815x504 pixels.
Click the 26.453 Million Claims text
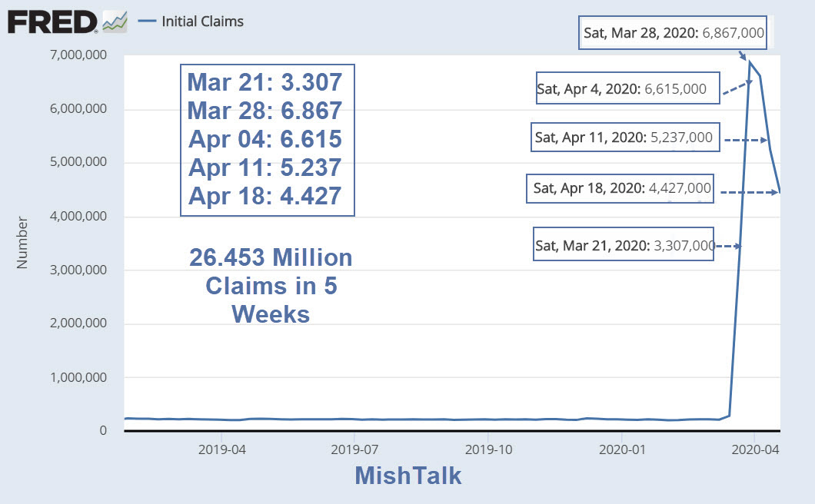coord(271,286)
